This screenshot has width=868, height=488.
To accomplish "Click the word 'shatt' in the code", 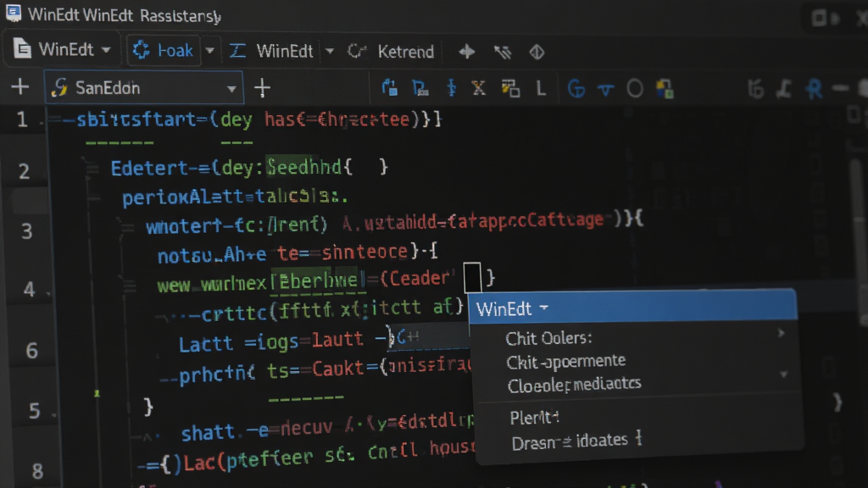I will (209, 431).
